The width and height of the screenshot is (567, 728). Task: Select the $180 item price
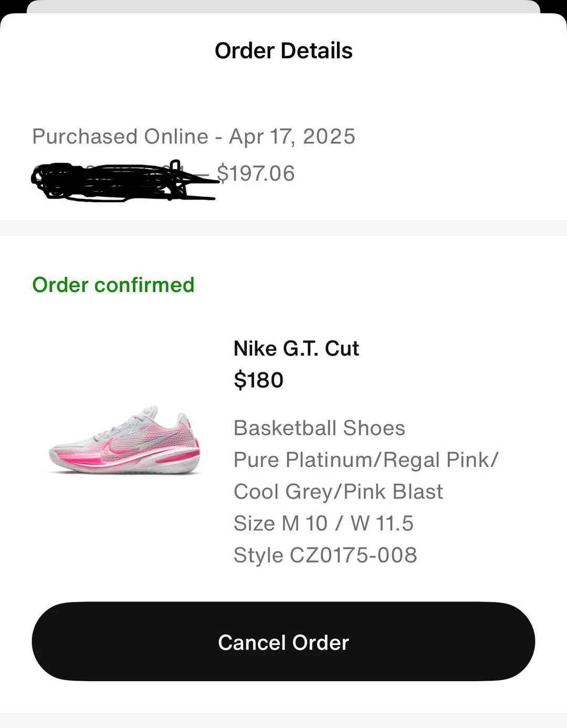click(258, 380)
